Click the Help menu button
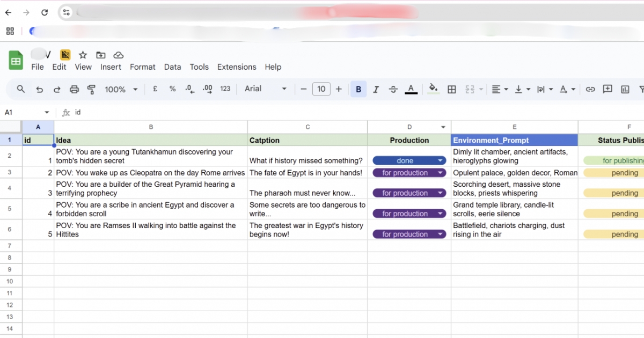Image resolution: width=644 pixels, height=338 pixels. 273,67
